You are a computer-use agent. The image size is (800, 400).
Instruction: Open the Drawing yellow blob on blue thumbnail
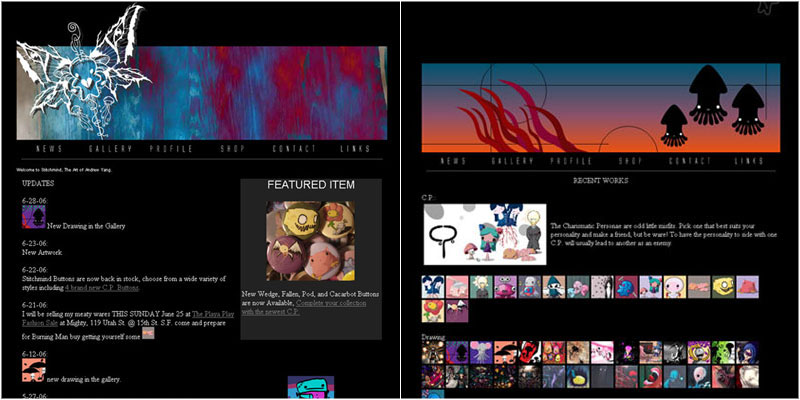578,377
